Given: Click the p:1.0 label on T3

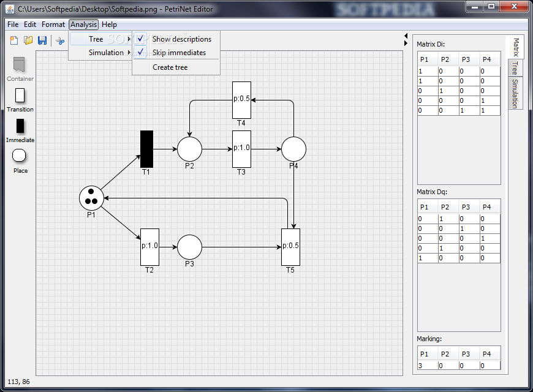Looking at the screenshot, I should pyautogui.click(x=241, y=148).
